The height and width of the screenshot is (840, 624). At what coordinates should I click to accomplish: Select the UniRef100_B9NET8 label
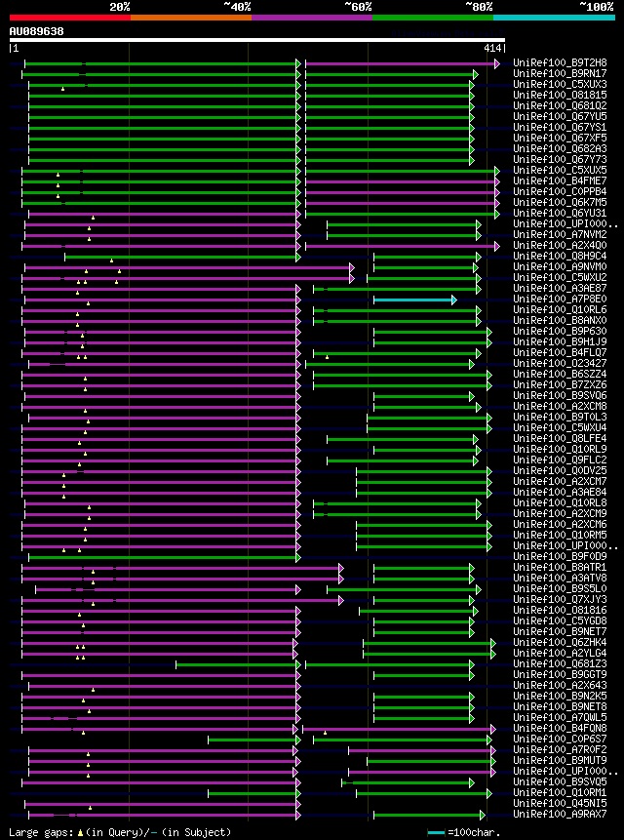[560, 705]
